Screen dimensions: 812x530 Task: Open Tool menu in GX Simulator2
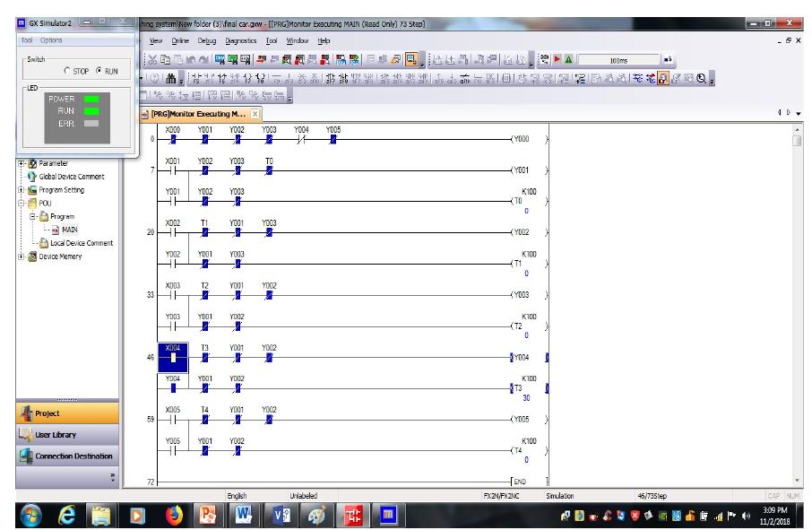click(26, 39)
